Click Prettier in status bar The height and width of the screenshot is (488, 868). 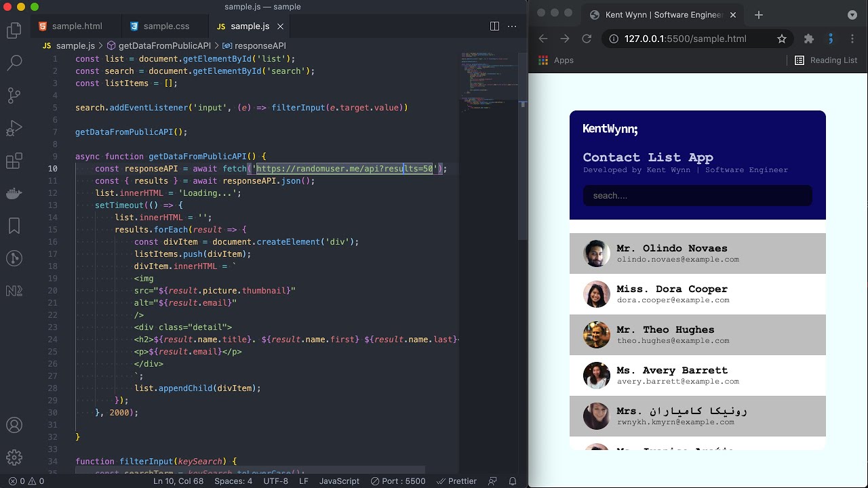[x=456, y=481]
